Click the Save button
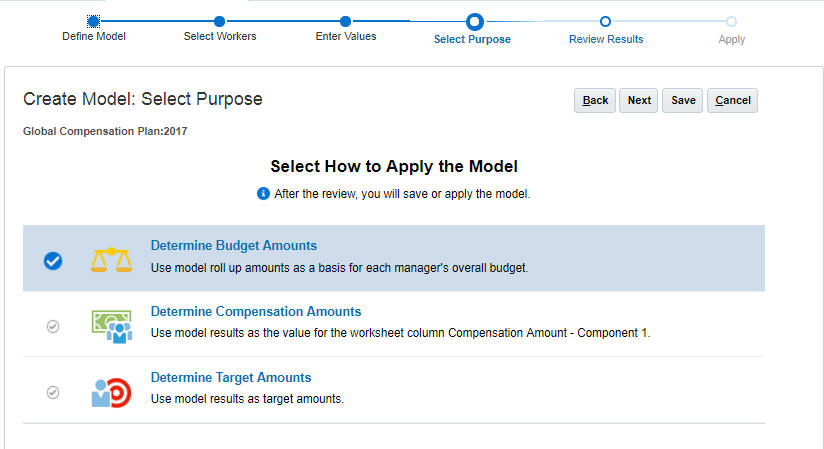 tap(683, 100)
